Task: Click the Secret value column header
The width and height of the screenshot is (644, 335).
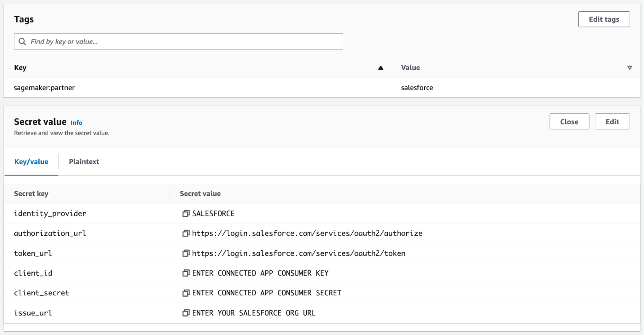Action: [200, 194]
